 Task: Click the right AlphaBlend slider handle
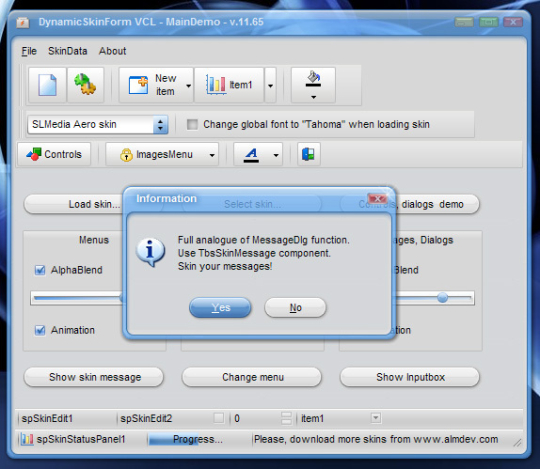[442, 297]
